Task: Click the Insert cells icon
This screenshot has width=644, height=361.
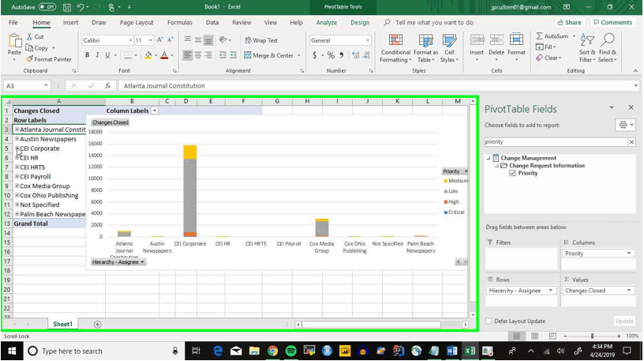Action: (x=477, y=41)
